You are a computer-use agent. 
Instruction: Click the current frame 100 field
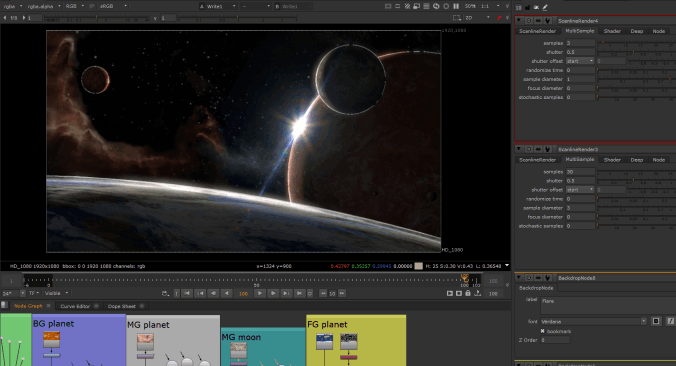243,293
